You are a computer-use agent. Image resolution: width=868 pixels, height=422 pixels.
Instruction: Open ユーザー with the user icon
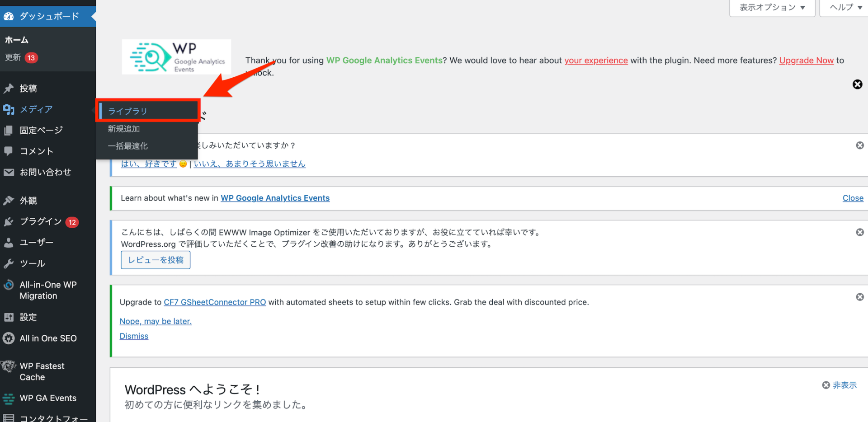click(9, 242)
